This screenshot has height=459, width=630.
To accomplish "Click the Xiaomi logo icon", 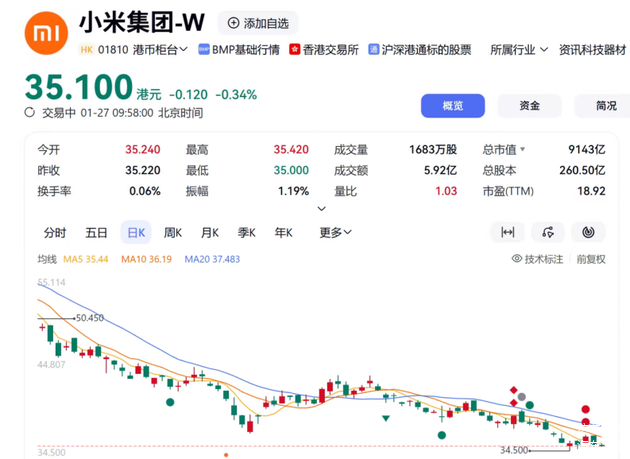I will [x=46, y=32].
